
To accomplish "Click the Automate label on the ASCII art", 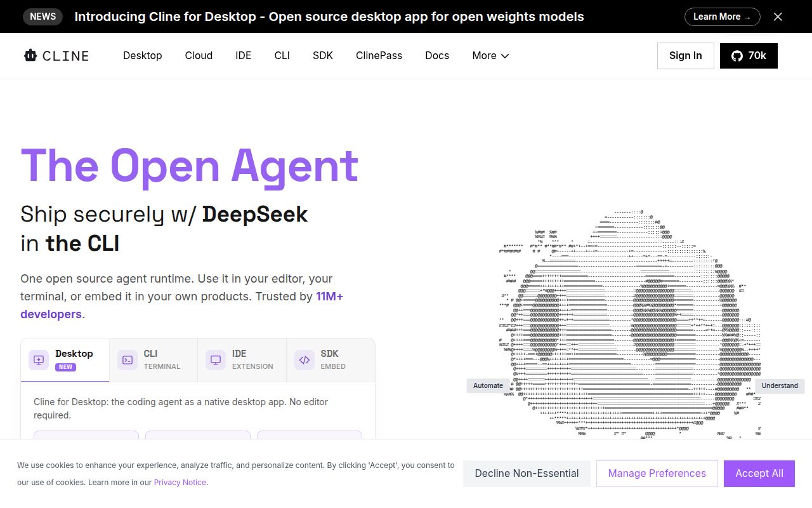I will click(x=488, y=385).
